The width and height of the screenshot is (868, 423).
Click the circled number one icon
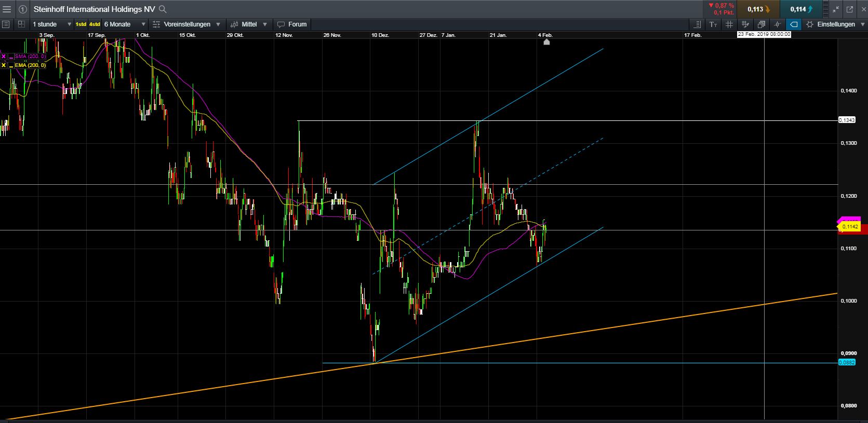23,9
